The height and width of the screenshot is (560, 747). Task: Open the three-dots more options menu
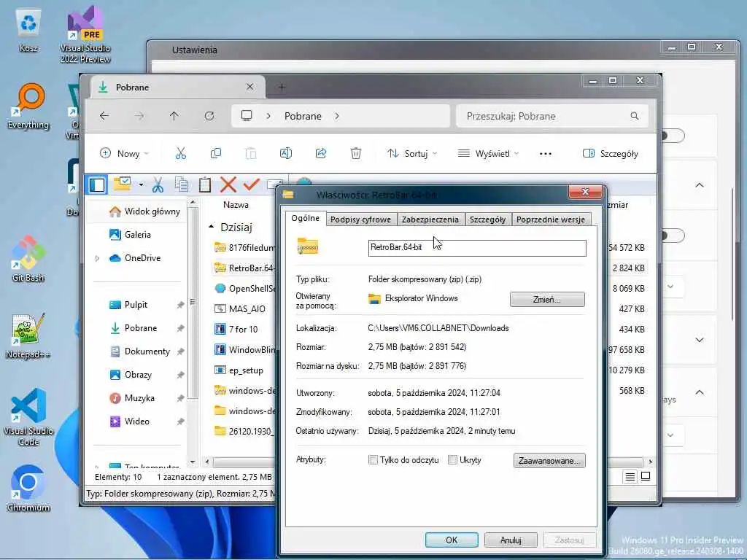click(x=546, y=153)
